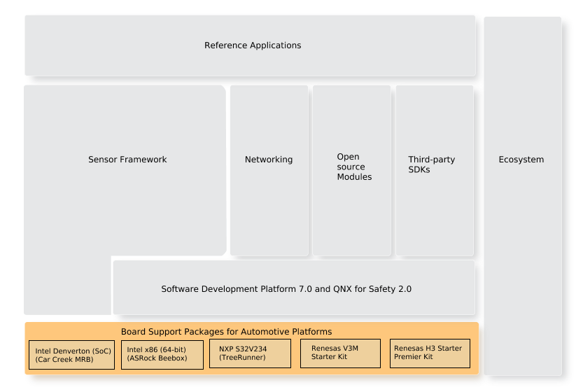576x392 pixels.
Task: Choose the Renesas H3 Starter Premier Kit box
Action: click(x=429, y=353)
